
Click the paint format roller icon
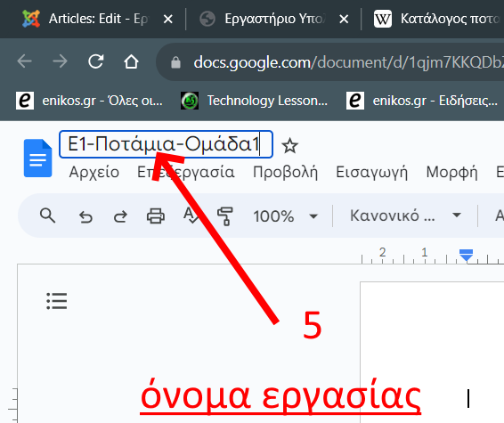[x=225, y=216]
